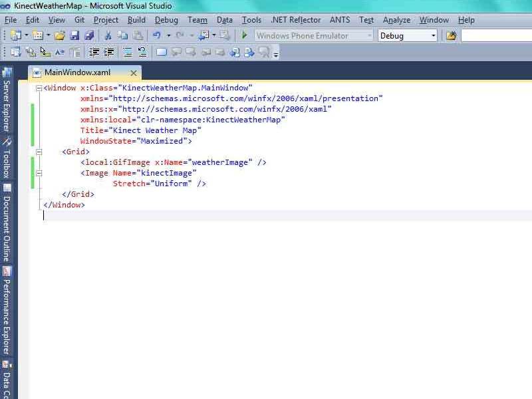The width and height of the screenshot is (532, 399).
Task: Open the Add New Item dropdown arrow
Action: point(48,35)
